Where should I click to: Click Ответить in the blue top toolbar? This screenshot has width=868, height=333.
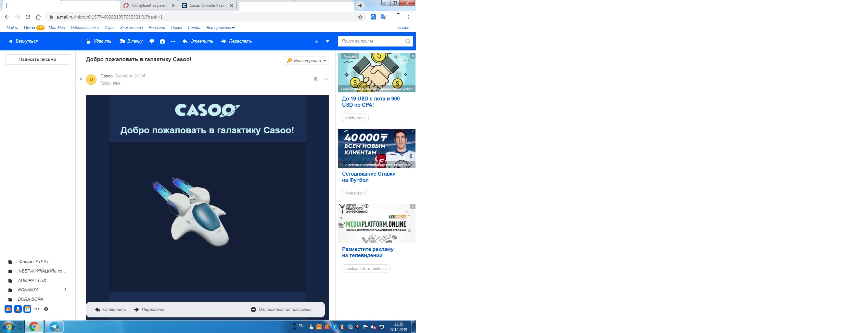point(198,41)
